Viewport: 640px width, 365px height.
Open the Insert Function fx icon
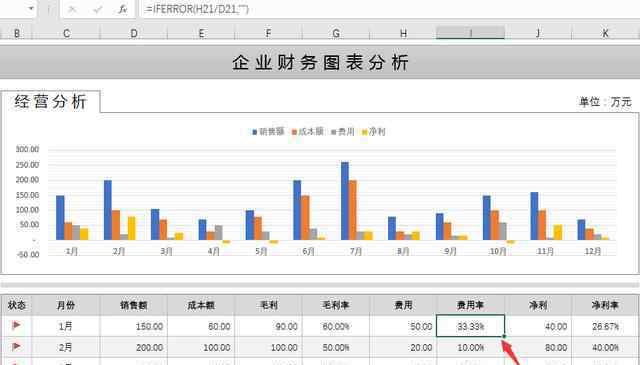122,9
